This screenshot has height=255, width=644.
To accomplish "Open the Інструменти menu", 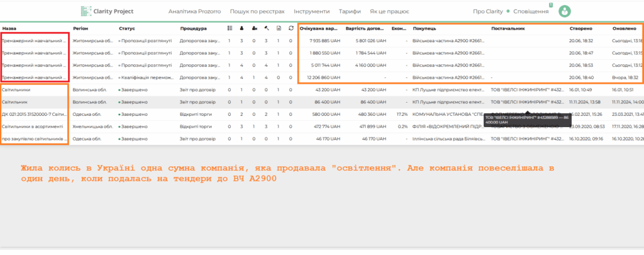I will click(x=312, y=11).
